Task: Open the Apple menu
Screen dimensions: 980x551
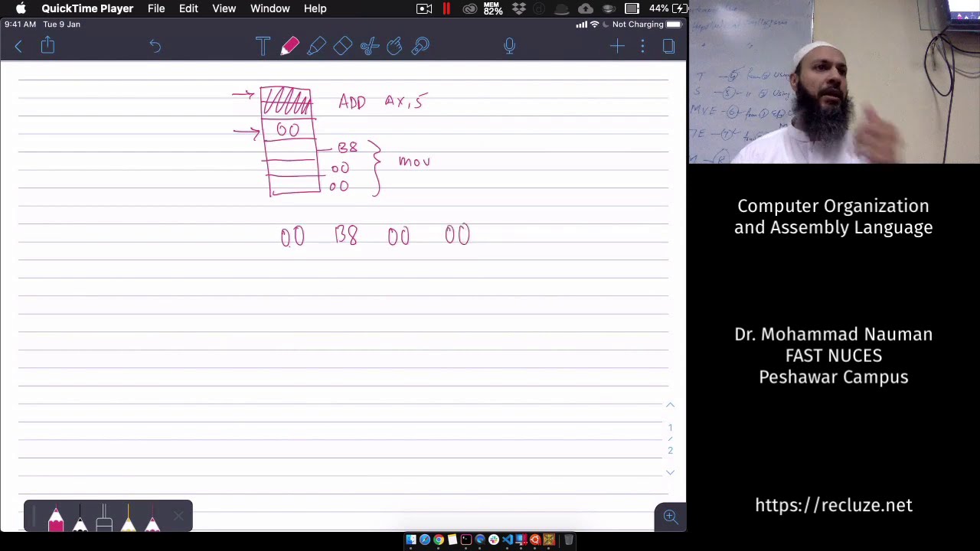Action: 21,8
